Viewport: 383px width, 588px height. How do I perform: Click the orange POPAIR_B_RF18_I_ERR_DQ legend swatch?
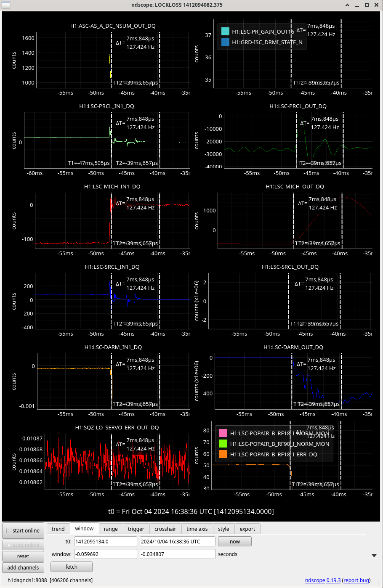(223, 454)
